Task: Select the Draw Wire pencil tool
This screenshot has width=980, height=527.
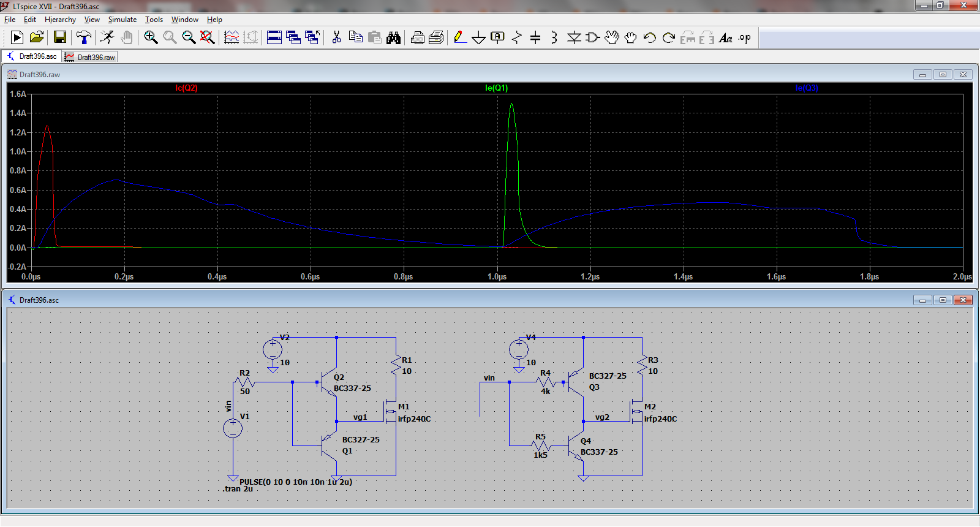Action: [460, 38]
